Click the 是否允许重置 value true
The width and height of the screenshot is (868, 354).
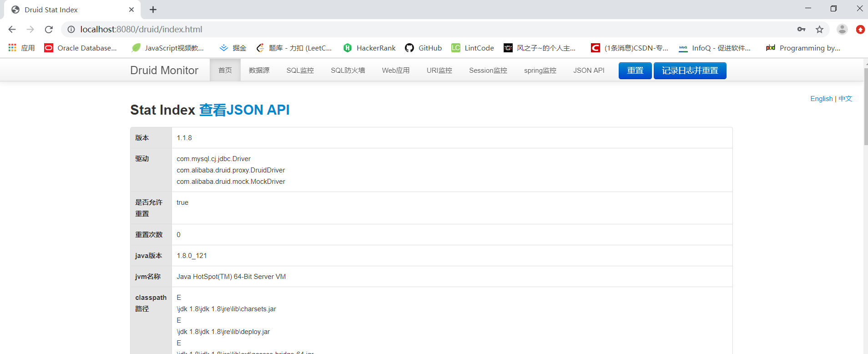click(182, 202)
